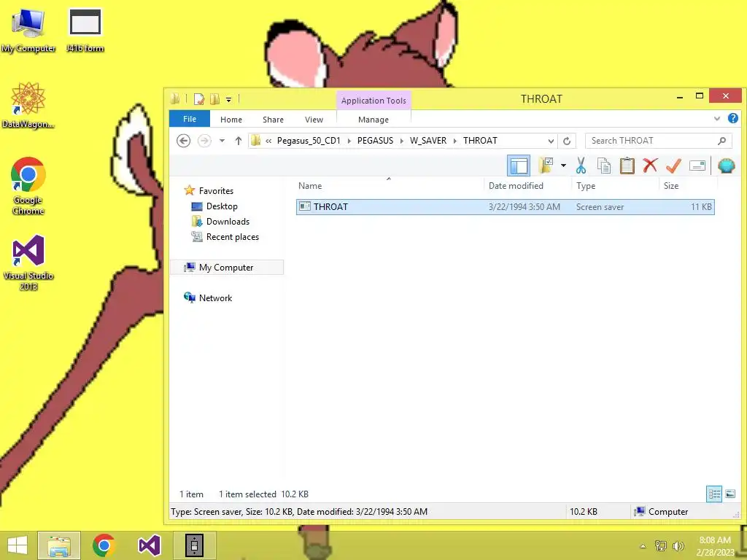
Task: Go up one folder level
Action: (239, 141)
